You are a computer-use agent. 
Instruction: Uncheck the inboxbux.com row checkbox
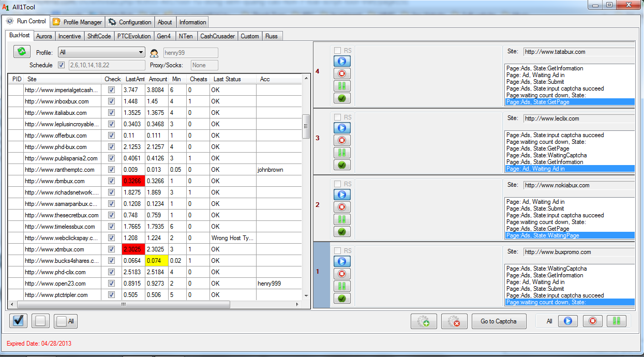[111, 101]
